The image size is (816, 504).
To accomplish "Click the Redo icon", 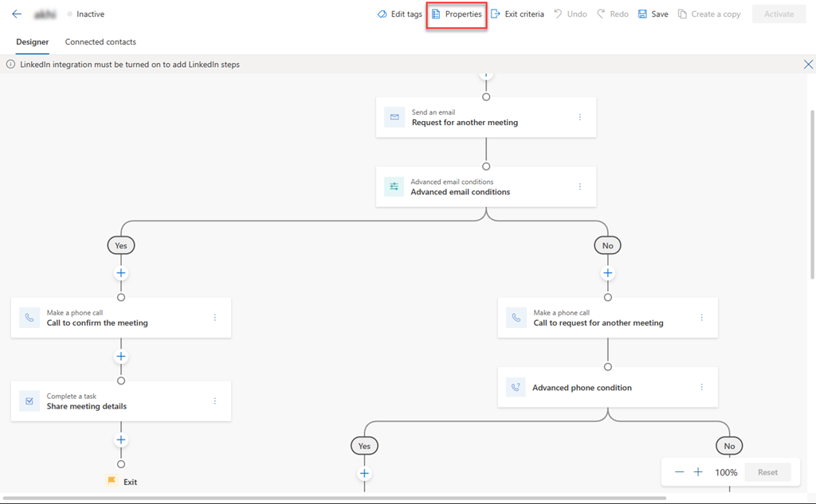I will point(600,14).
